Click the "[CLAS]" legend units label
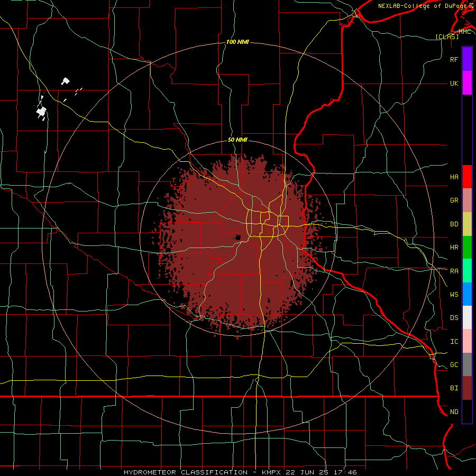The height and width of the screenshot is (476, 476). (x=447, y=36)
